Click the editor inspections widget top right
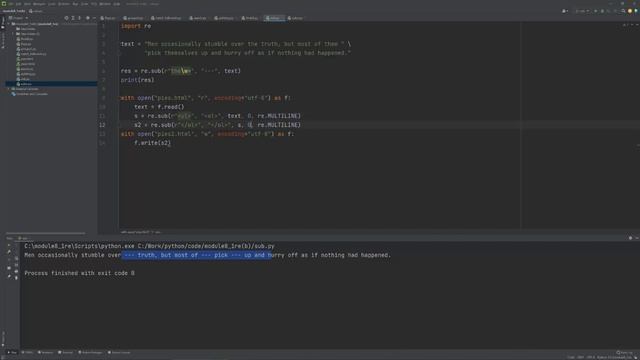 click(x=627, y=25)
